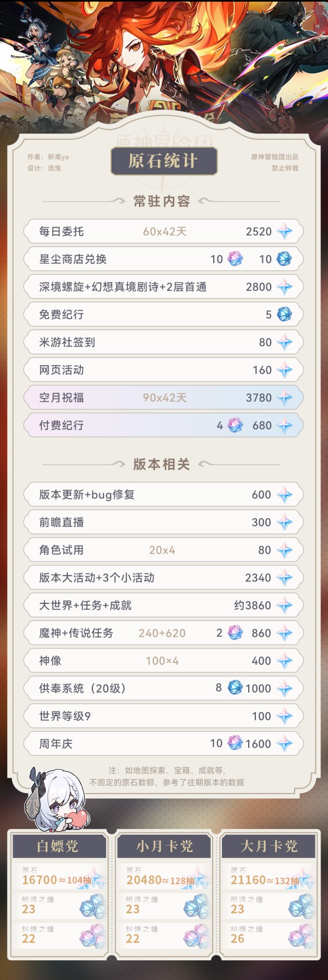Click the 16700 primogem total under 白嫖党
328x980 pixels.
pyautogui.click(x=39, y=880)
